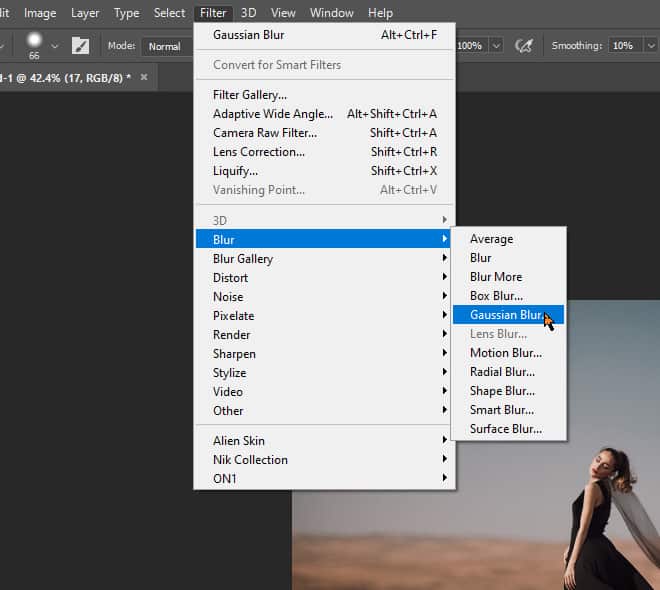Expand the Blur Gallery submenu

point(325,259)
